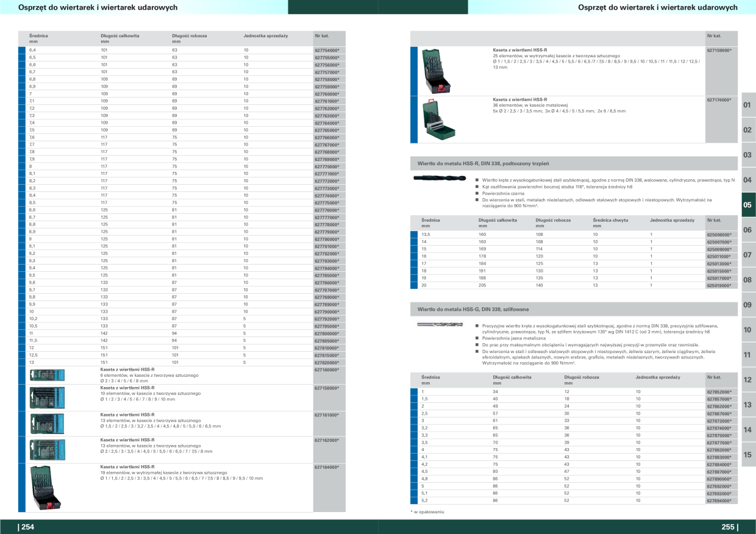Select catalog number 627770000*

pos(326,166)
